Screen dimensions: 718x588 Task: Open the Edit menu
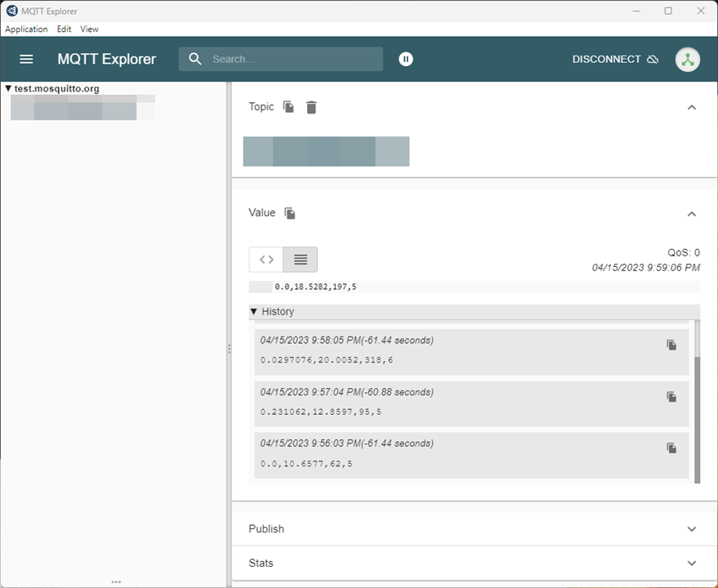(x=64, y=29)
